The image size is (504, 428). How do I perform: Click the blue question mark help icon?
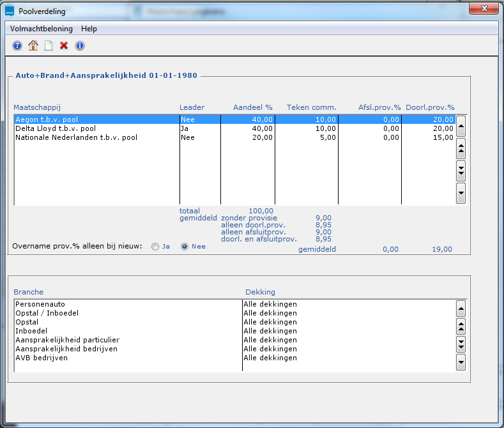click(17, 45)
